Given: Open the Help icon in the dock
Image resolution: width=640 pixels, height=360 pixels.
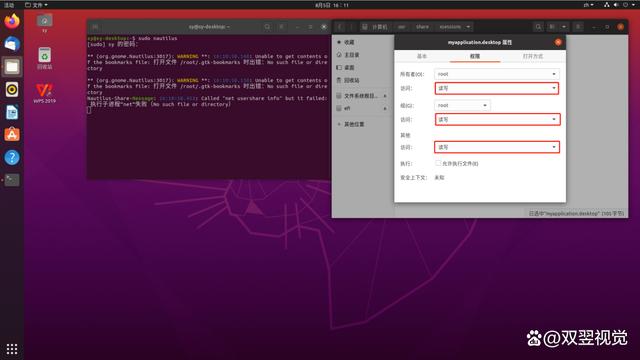Looking at the screenshot, I should click(x=12, y=157).
